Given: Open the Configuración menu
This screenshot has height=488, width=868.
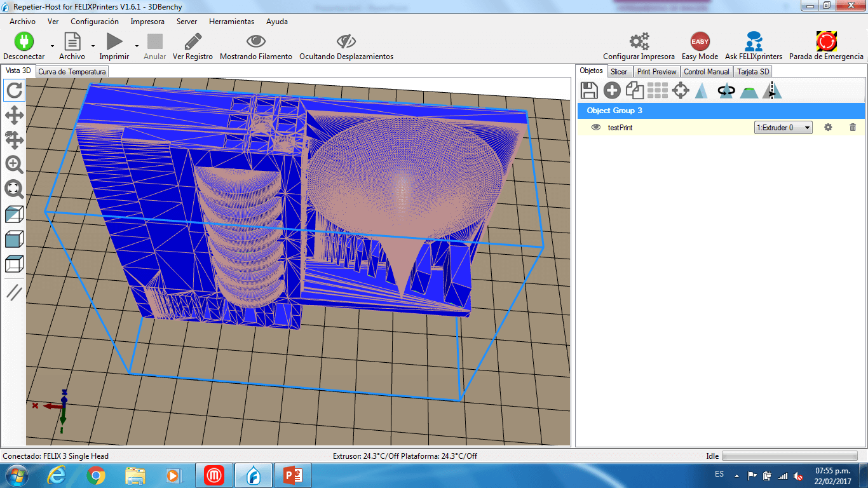Looking at the screenshot, I should pyautogui.click(x=95, y=22).
